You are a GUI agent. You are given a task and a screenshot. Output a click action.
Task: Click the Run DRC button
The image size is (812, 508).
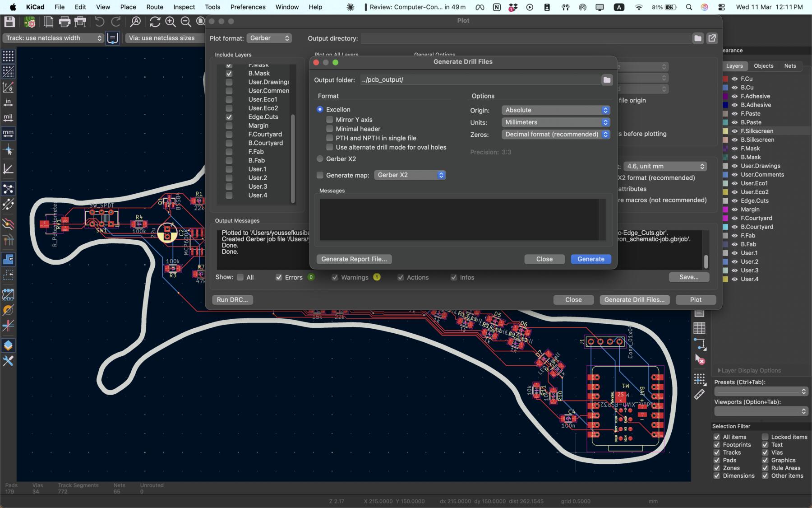click(x=232, y=300)
